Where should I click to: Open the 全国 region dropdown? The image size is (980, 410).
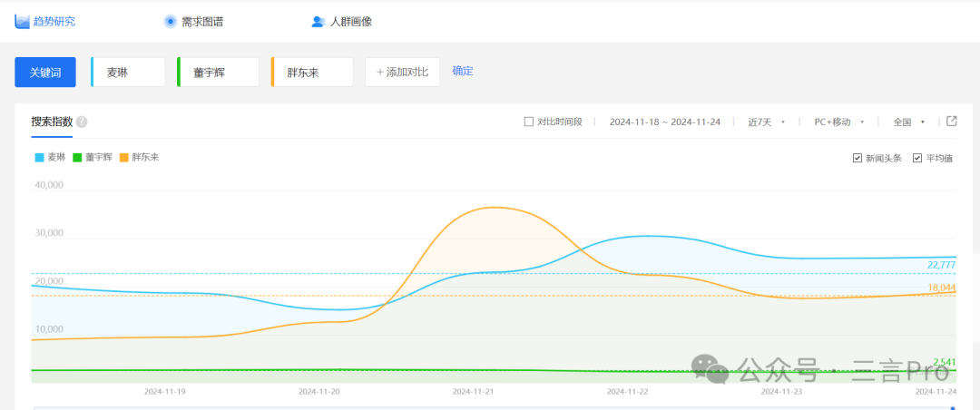(x=908, y=122)
